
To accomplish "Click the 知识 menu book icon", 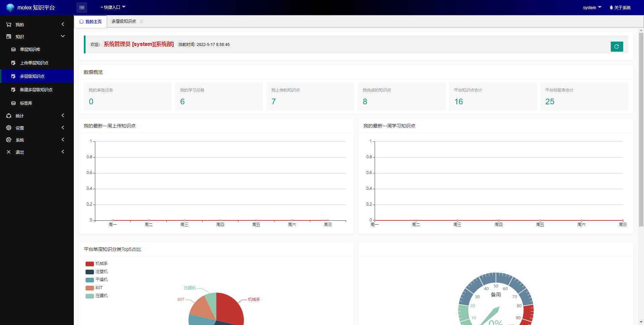I will click(x=9, y=37).
